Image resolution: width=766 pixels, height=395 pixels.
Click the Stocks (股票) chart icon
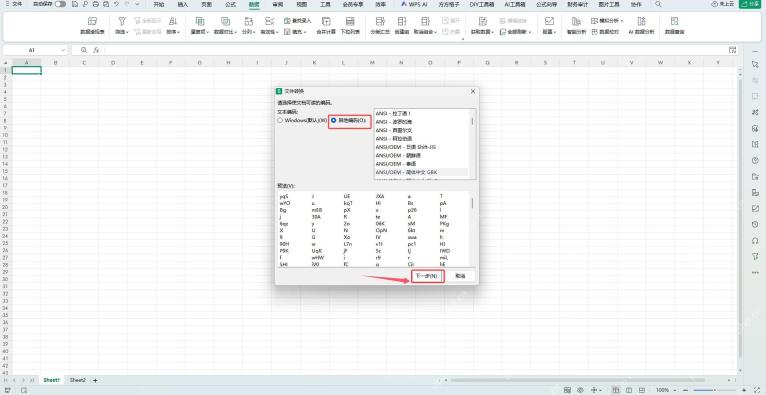tap(550, 21)
